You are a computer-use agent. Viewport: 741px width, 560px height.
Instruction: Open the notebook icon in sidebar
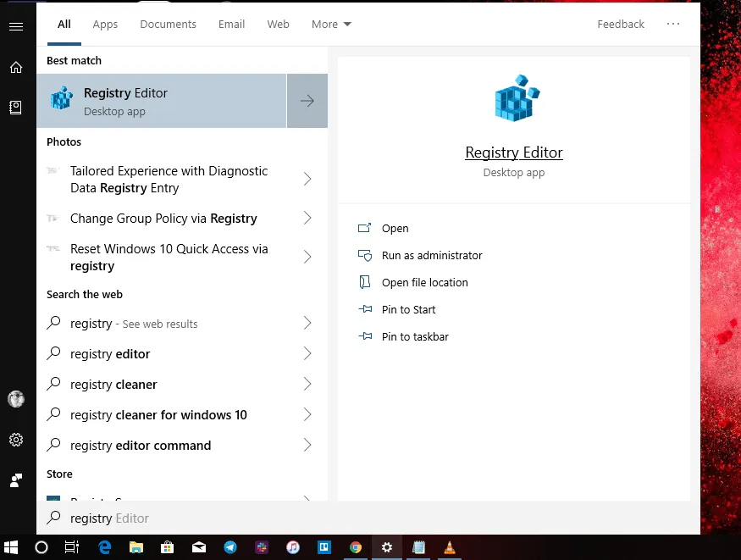15,108
